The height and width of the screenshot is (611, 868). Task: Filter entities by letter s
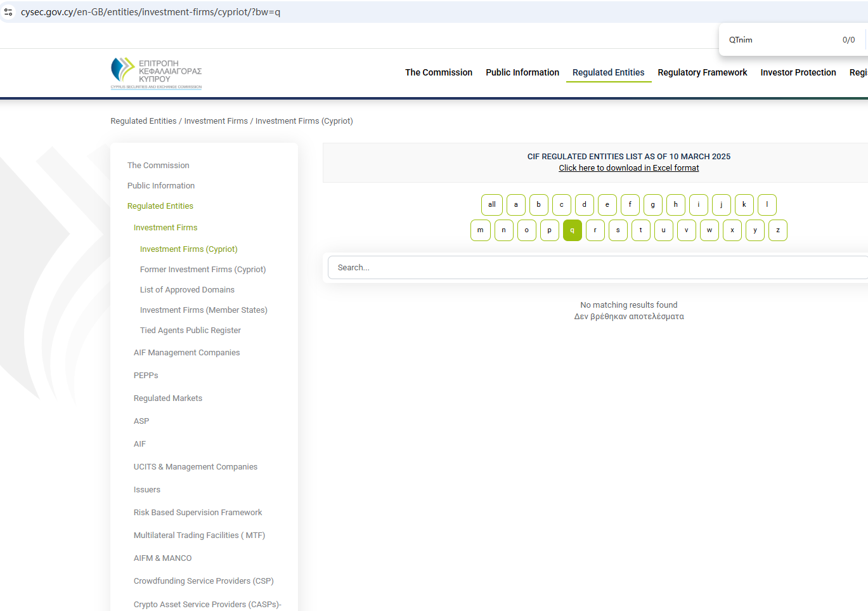click(x=618, y=230)
